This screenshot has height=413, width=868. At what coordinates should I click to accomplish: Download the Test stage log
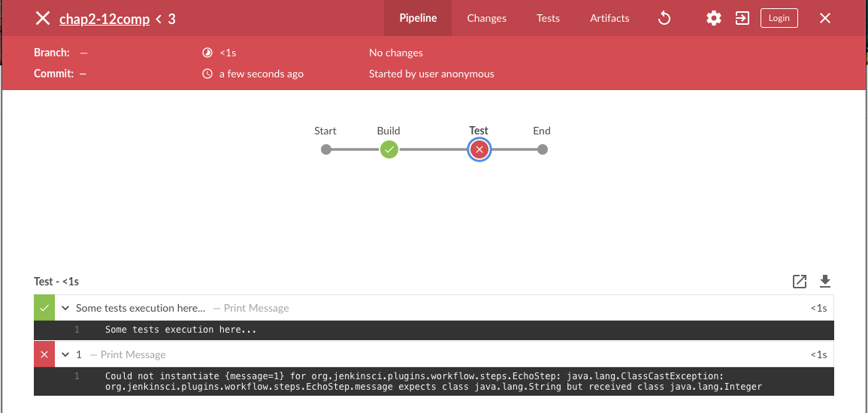[824, 282]
